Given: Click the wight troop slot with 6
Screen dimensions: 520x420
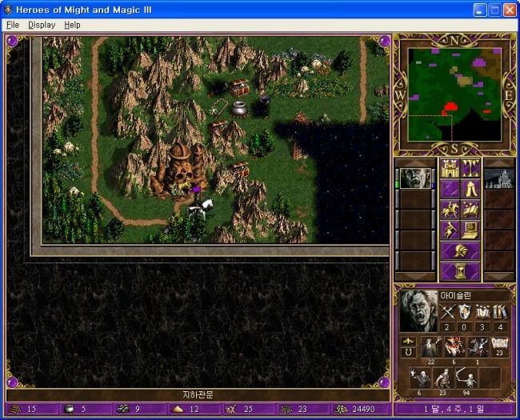Looking at the screenshot, I should click(420, 378).
